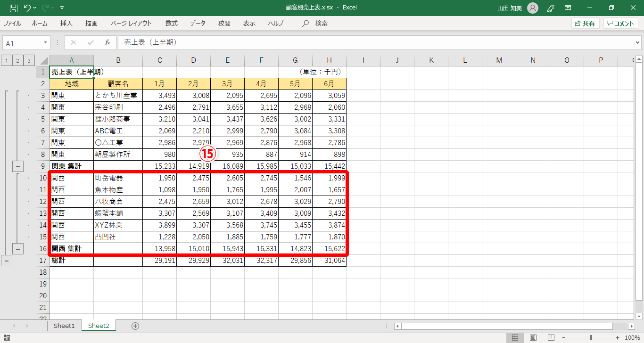The height and width of the screenshot is (343, 644).
Task: Open the ページ レイアウト tab
Action: click(x=131, y=23)
